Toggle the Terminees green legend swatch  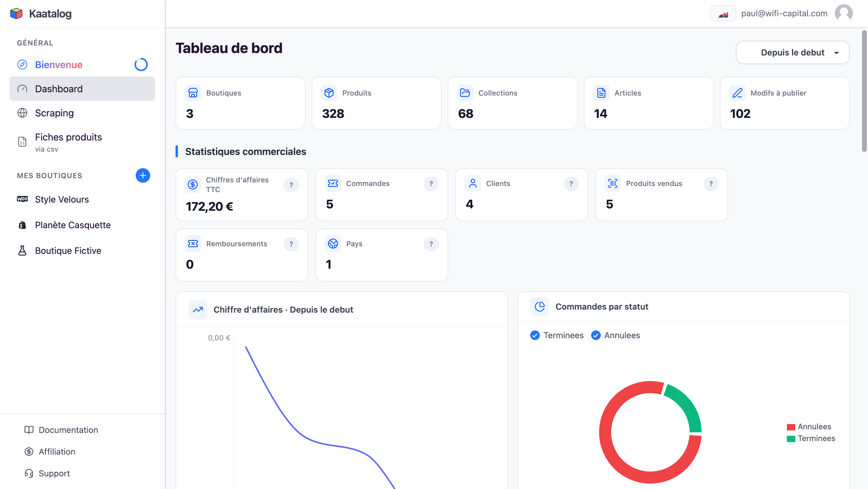click(x=791, y=438)
